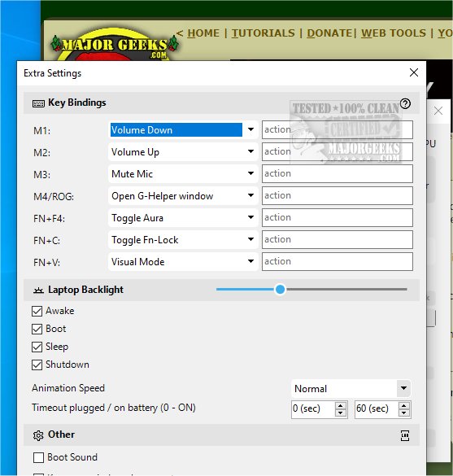The height and width of the screenshot is (476, 453).
Task: Click the FN+V action input field
Action: coord(338,262)
